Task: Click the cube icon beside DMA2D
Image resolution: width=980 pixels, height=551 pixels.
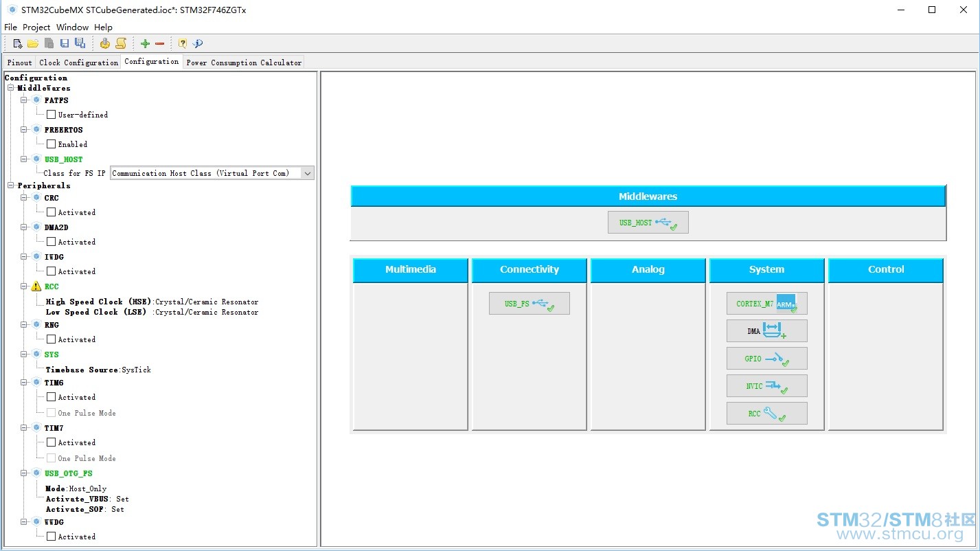Action: tap(36, 227)
